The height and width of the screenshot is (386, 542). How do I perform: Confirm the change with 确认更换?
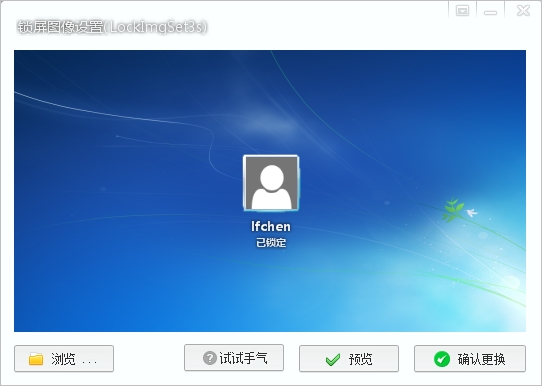(x=470, y=359)
